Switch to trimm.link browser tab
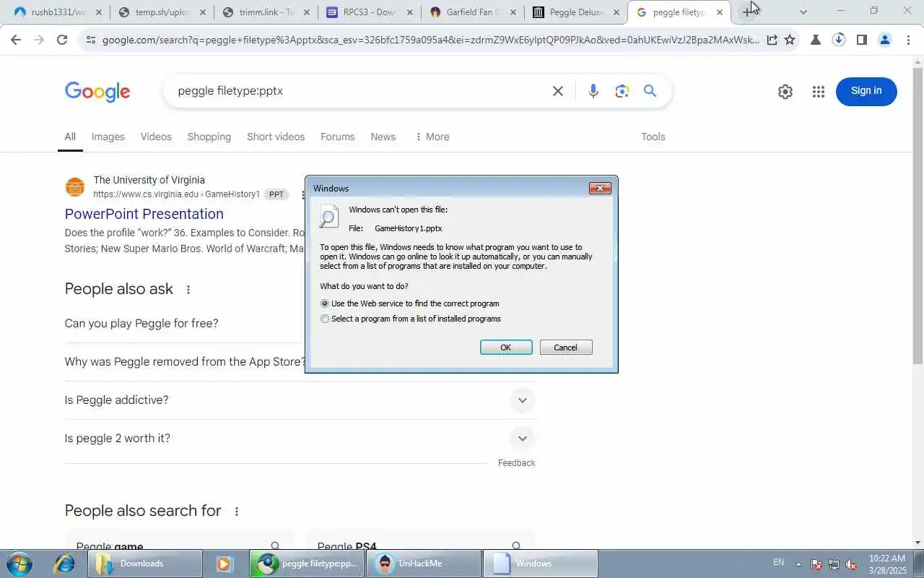Screen dimensions: 924x578 pos(266,12)
